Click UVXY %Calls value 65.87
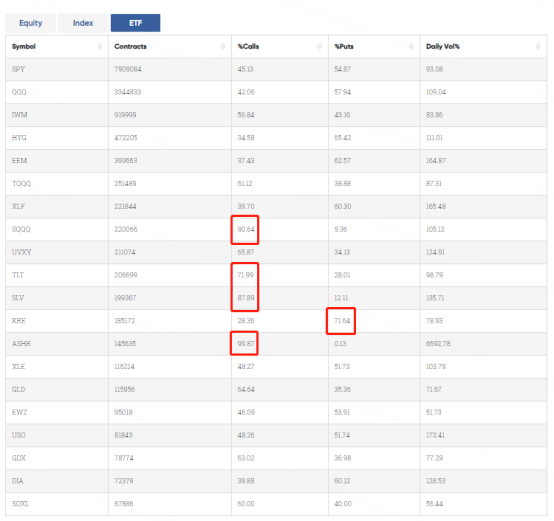Screen dimensions: 554x521 246,252
